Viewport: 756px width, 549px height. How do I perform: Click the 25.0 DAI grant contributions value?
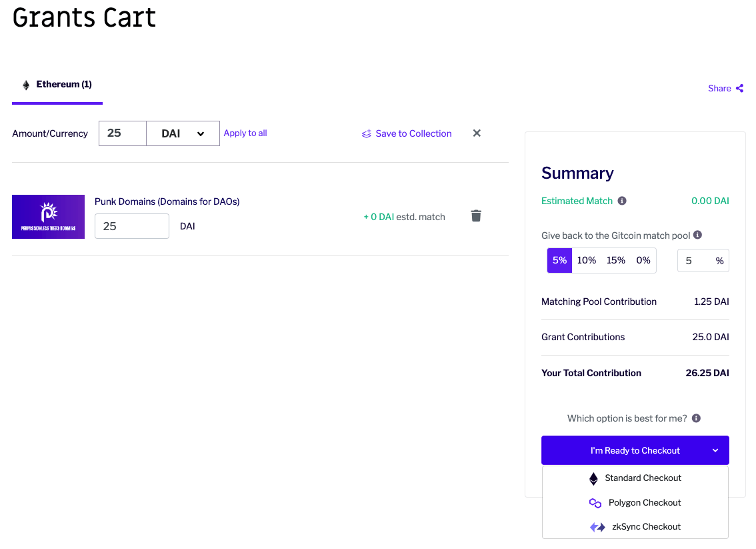pos(711,337)
